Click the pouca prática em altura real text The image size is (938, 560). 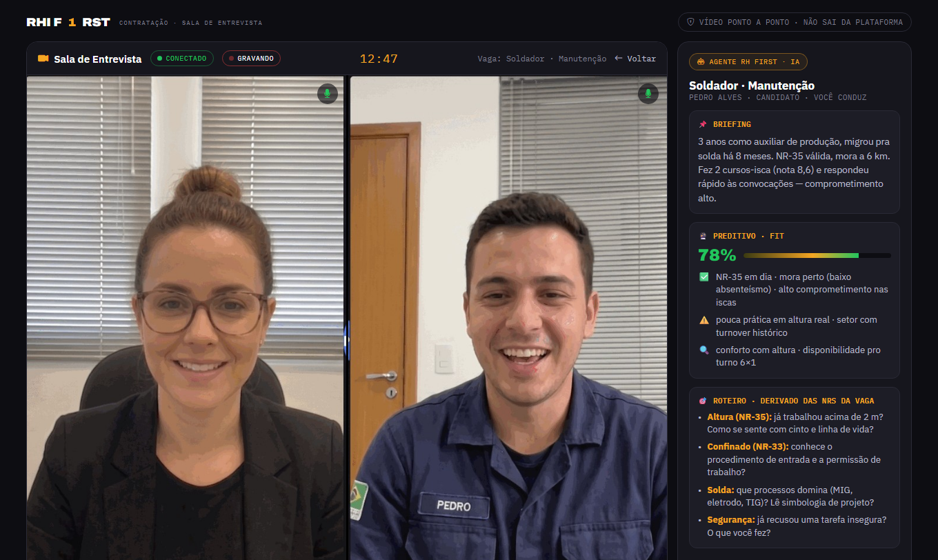point(797,326)
